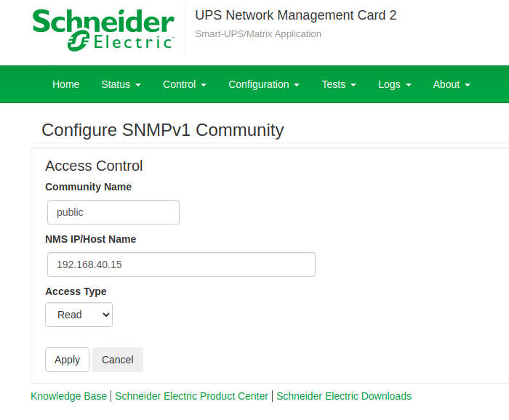509x420 pixels.
Task: Visit Schneider Electric Product Center link
Action: tap(192, 396)
